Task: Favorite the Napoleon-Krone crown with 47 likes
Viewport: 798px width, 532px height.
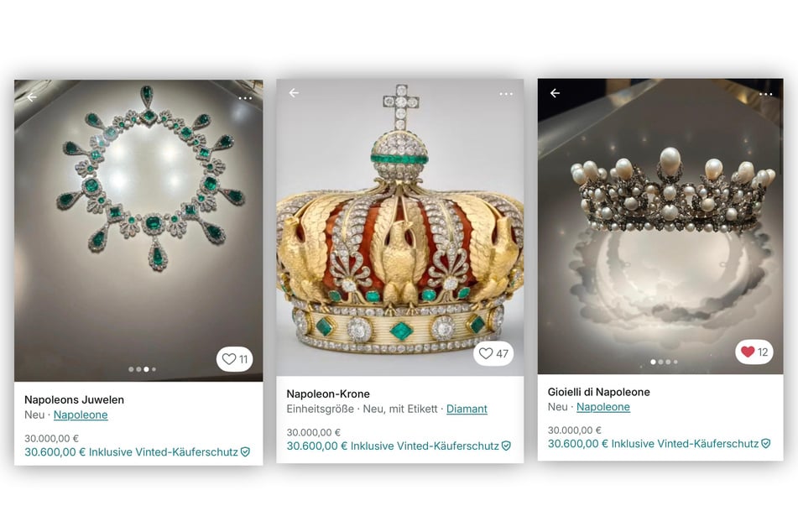Action: (x=493, y=353)
